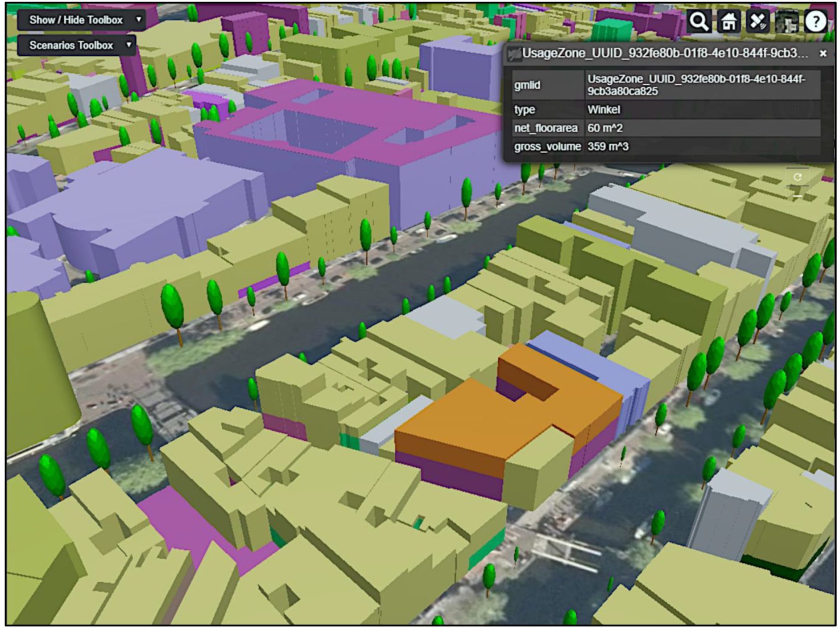Click the faint refresh icon below info box
The image size is (840, 630).
(798, 177)
